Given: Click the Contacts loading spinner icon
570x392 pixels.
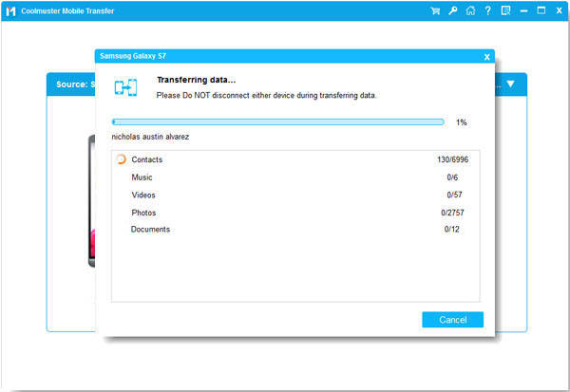Looking at the screenshot, I should coord(121,159).
